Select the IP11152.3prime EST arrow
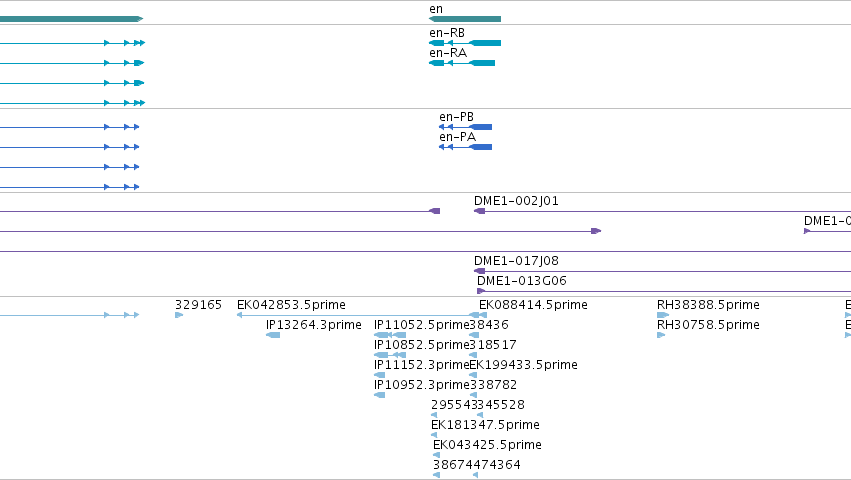 [379, 375]
